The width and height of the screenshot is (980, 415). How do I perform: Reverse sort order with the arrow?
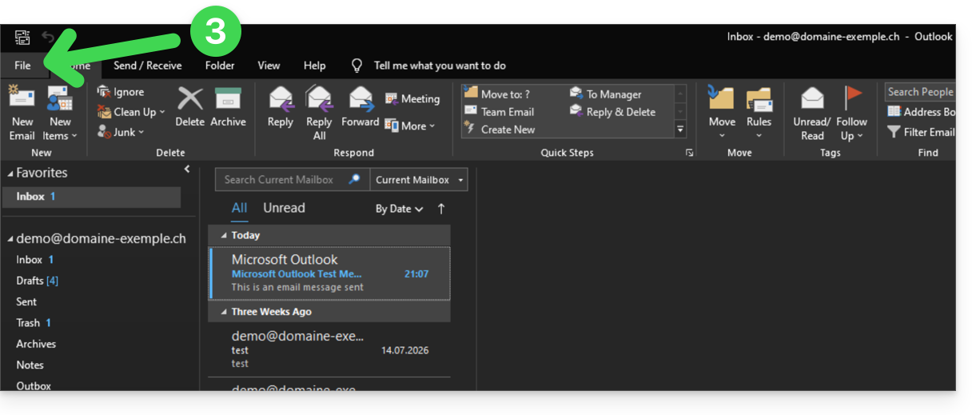[x=440, y=209]
